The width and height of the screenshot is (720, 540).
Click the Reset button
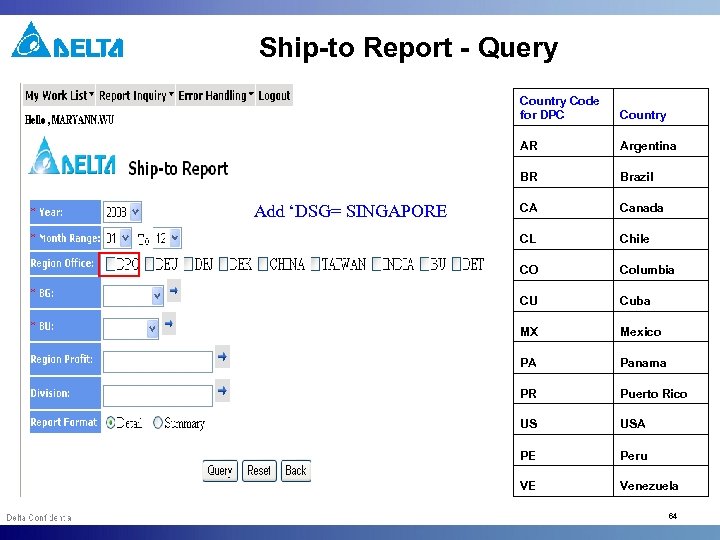click(259, 471)
